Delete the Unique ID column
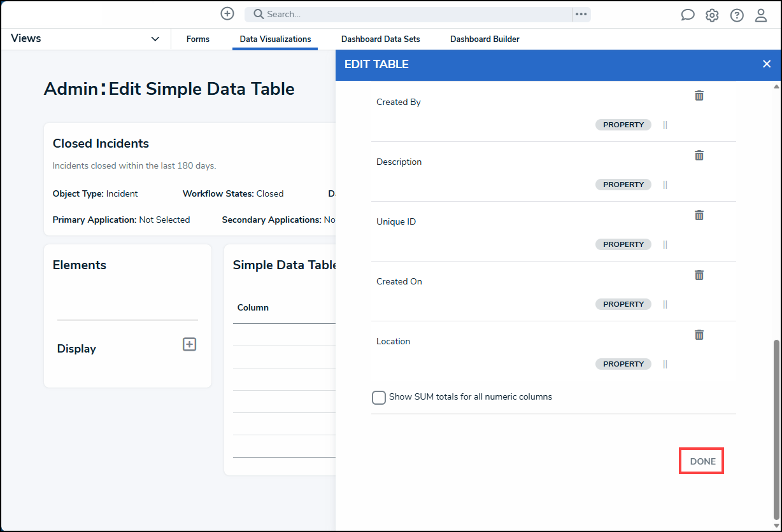782x532 pixels. pos(699,215)
